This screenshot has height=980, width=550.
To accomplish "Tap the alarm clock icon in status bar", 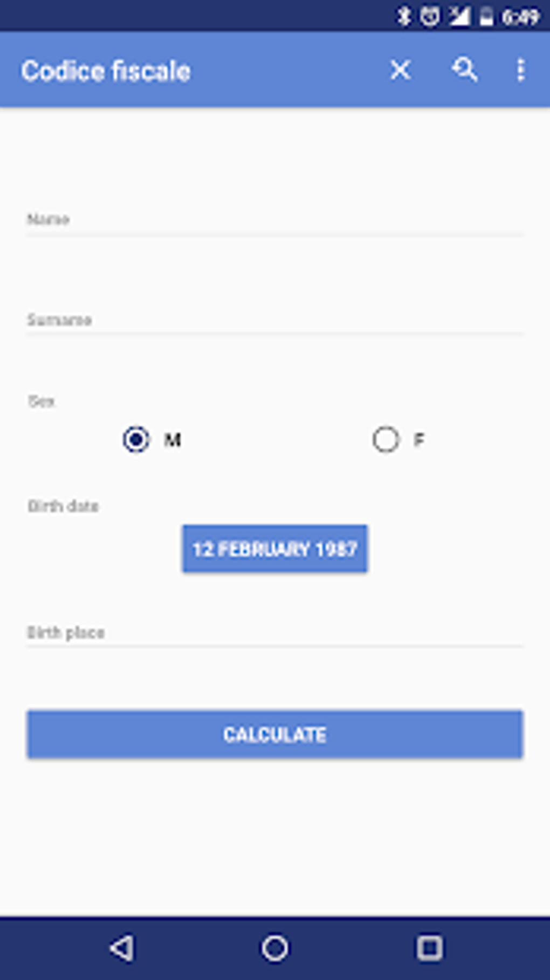I will click(x=429, y=15).
